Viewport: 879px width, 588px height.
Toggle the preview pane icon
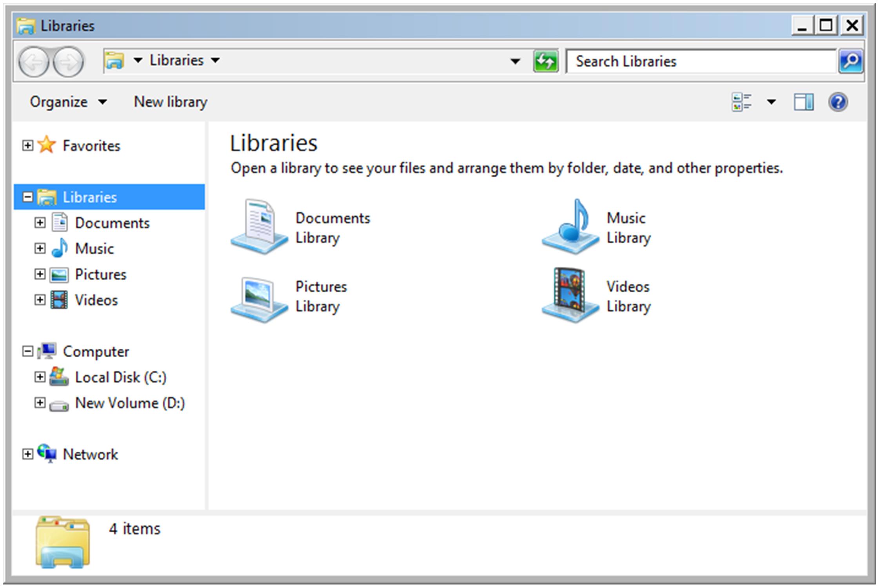803,102
